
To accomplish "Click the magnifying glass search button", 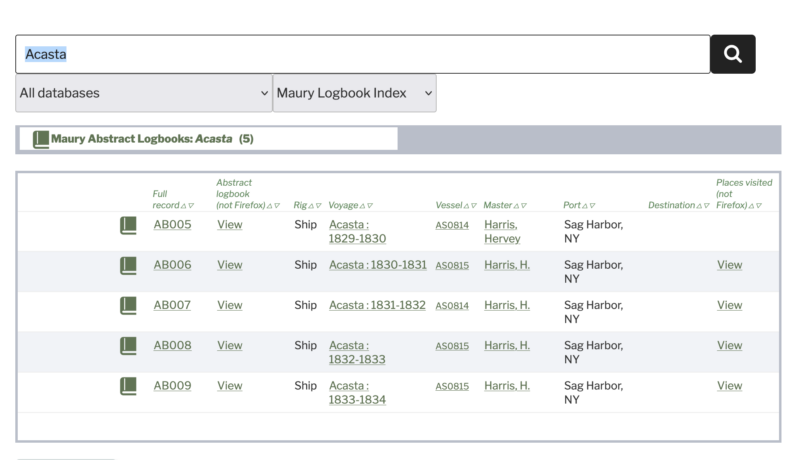I will pyautogui.click(x=732, y=54).
